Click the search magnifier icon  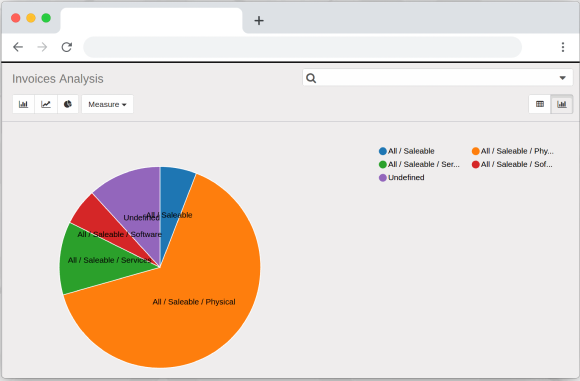(x=311, y=78)
